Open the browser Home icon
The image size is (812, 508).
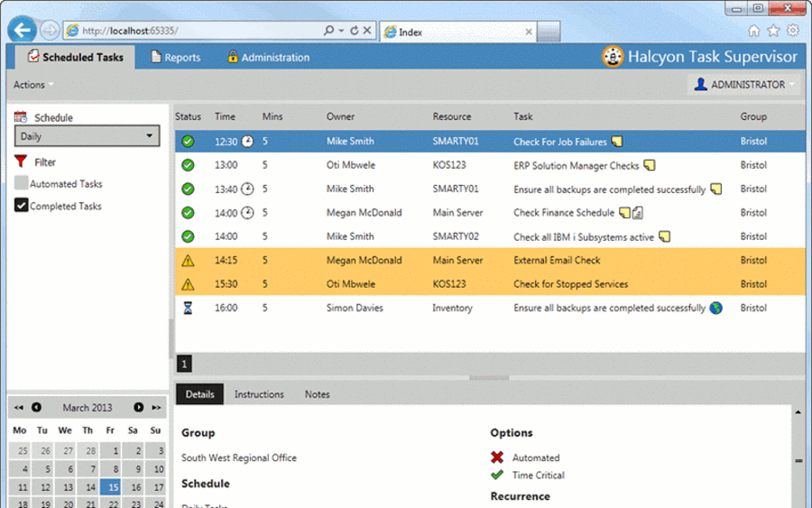tap(754, 31)
